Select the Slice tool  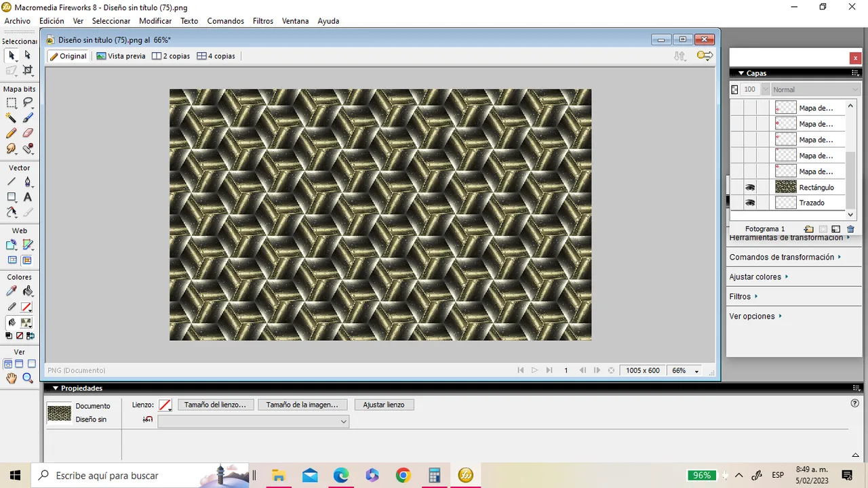click(28, 245)
